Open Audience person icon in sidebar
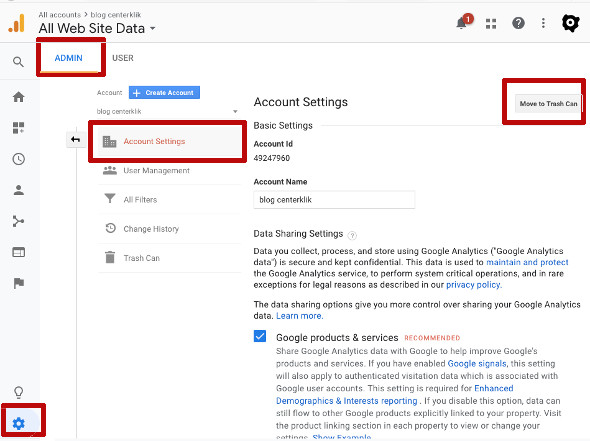Image resolution: width=590 pixels, height=441 pixels. click(18, 190)
